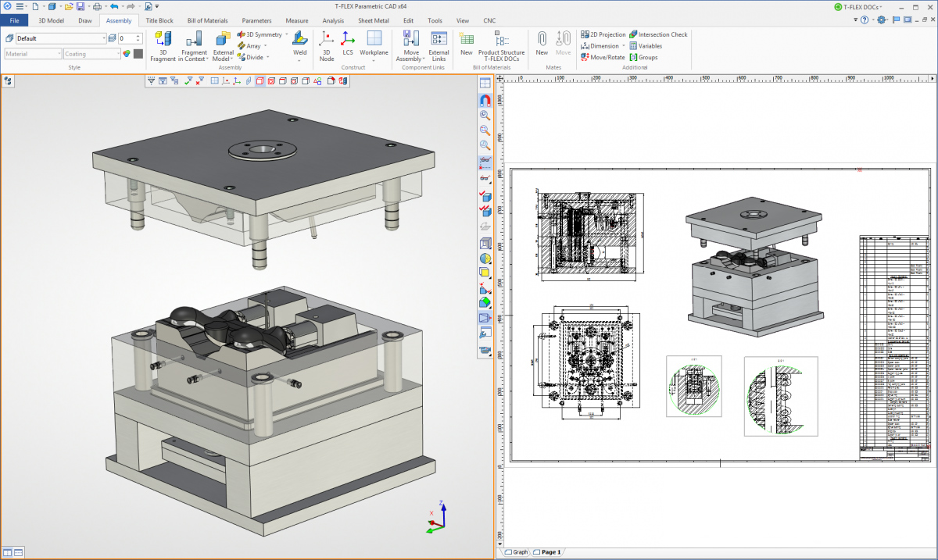
Task: Toggle the highlighted face selection filter
Action: pyautogui.click(x=260, y=80)
